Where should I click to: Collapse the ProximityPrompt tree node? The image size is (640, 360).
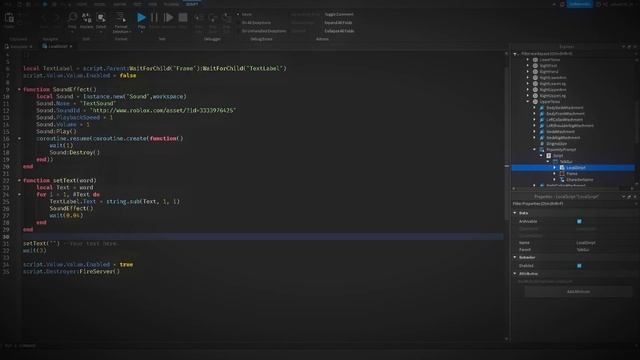535,149
